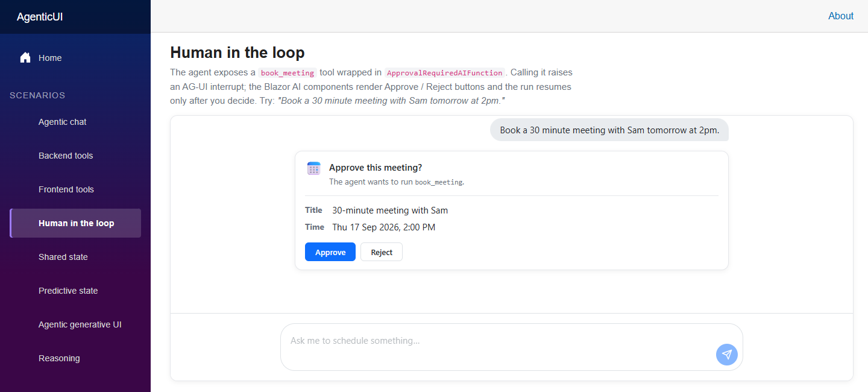Open the Predictive state scenario

[x=75, y=291]
